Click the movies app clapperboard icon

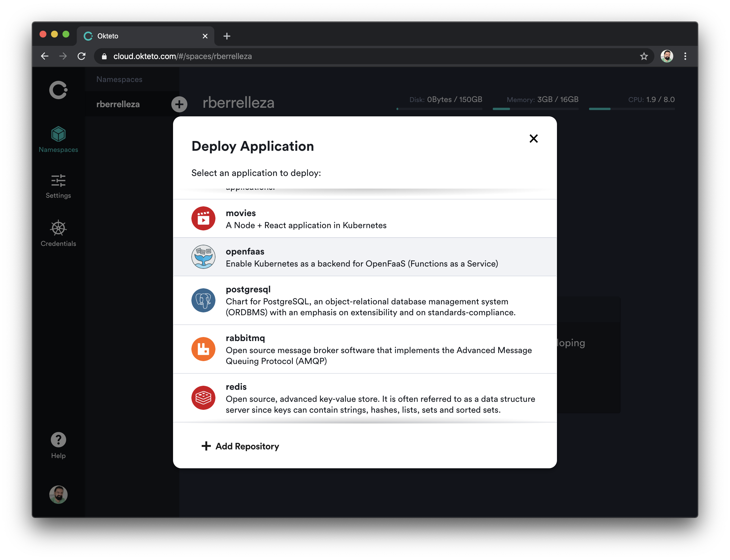tap(203, 218)
